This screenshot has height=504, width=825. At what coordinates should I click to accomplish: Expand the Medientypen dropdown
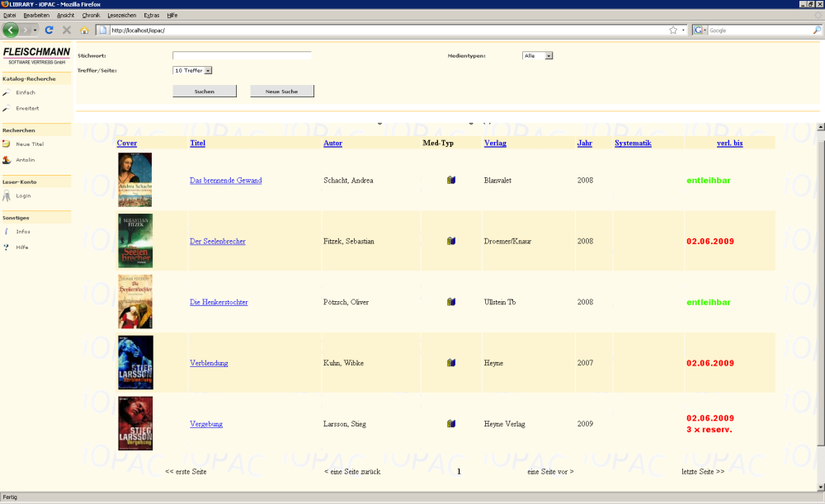pyautogui.click(x=549, y=56)
